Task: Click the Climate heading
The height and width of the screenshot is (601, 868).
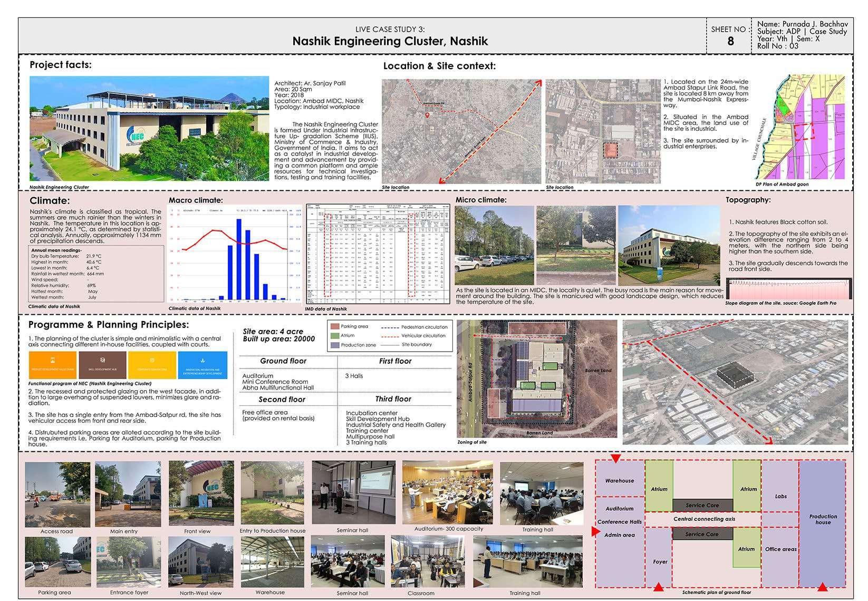Action: pyautogui.click(x=50, y=201)
